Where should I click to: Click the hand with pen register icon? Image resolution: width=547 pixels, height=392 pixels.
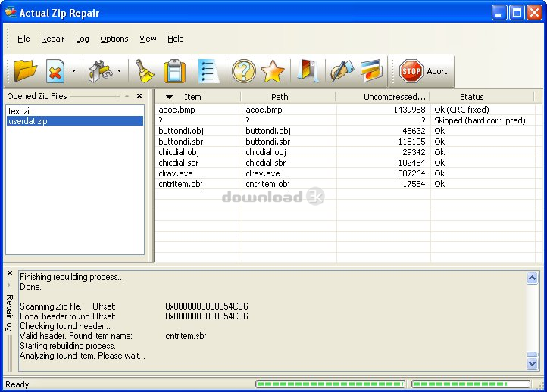click(342, 71)
